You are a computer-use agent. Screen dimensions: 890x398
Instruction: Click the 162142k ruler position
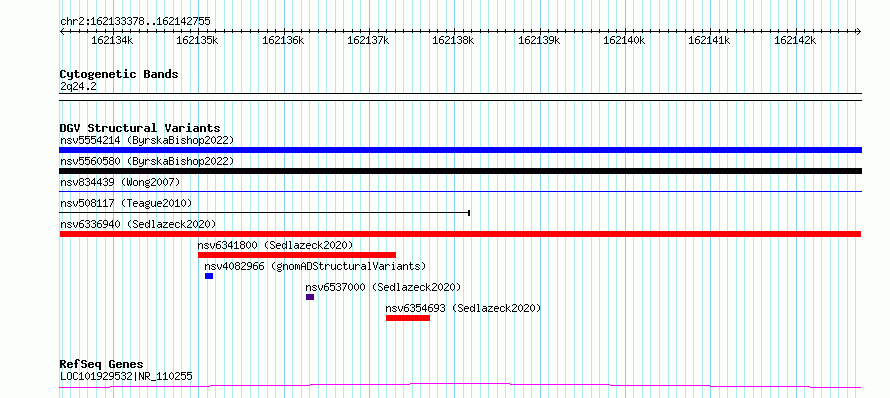[795, 41]
